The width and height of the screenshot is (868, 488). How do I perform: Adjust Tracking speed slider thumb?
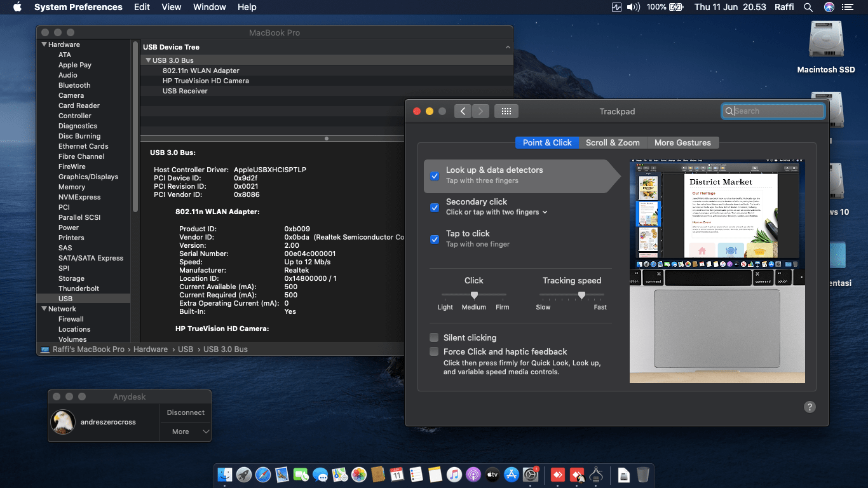coord(581,295)
